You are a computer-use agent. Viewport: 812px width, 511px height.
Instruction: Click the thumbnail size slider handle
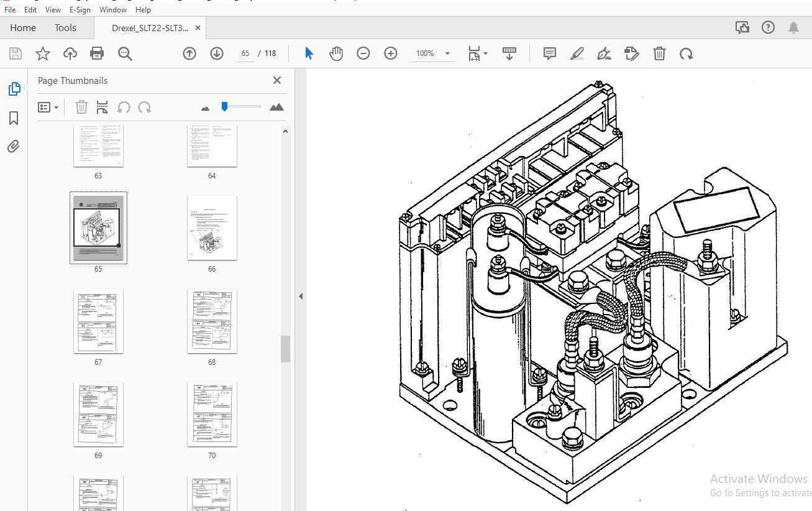coord(224,107)
